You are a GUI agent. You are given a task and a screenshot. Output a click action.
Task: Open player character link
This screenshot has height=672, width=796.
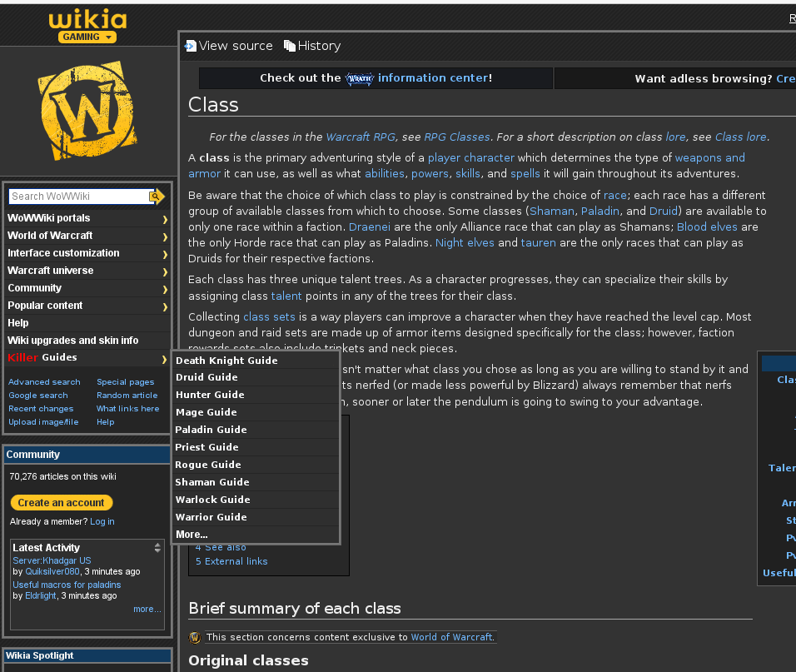(x=471, y=158)
